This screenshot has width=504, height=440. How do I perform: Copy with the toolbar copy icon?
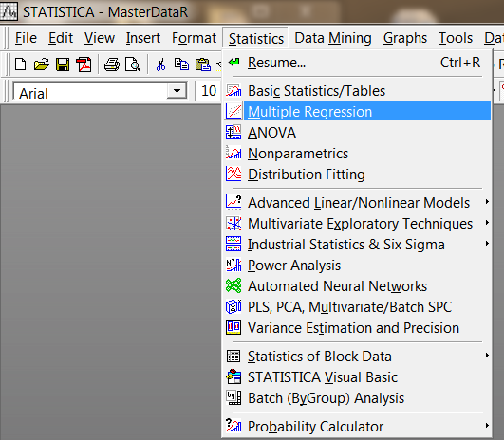point(181,64)
